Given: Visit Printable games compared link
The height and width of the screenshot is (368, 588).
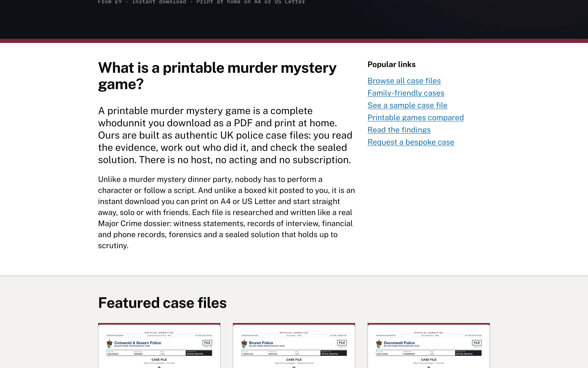Looking at the screenshot, I should (415, 118).
